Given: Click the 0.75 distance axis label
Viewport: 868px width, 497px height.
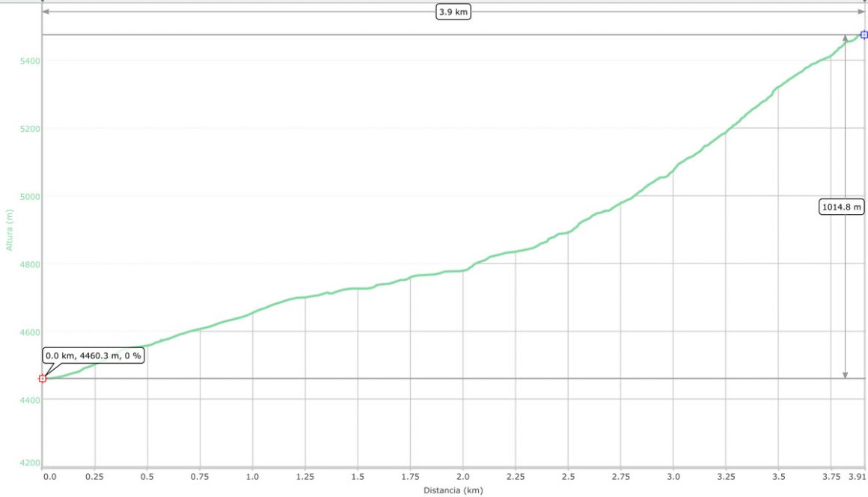Looking at the screenshot, I should click(200, 477).
